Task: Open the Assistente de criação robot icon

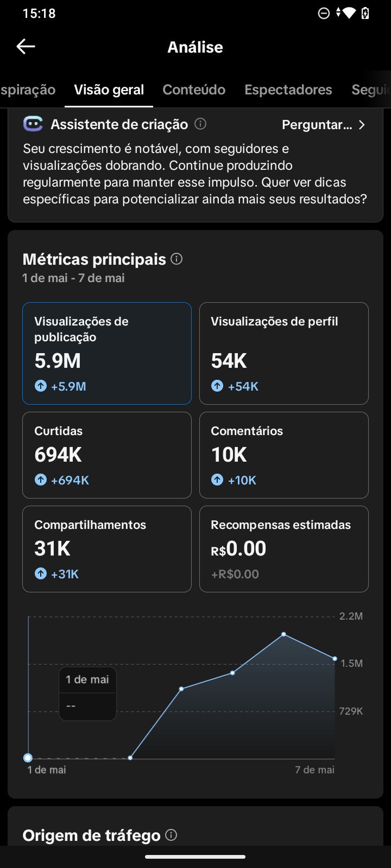Action: coord(33,124)
